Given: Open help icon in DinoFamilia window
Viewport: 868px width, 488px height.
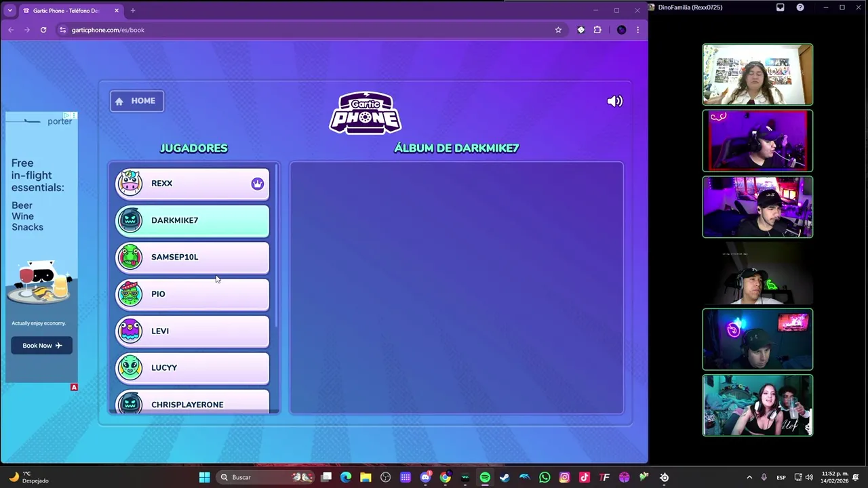Looking at the screenshot, I should tap(800, 7).
